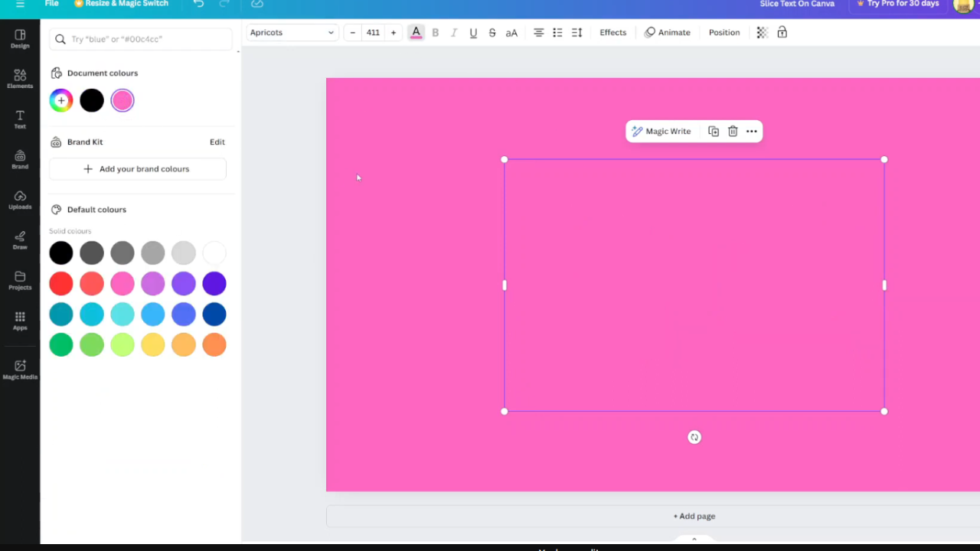Click the Magic Write button
The height and width of the screenshot is (551, 980).
(x=661, y=132)
